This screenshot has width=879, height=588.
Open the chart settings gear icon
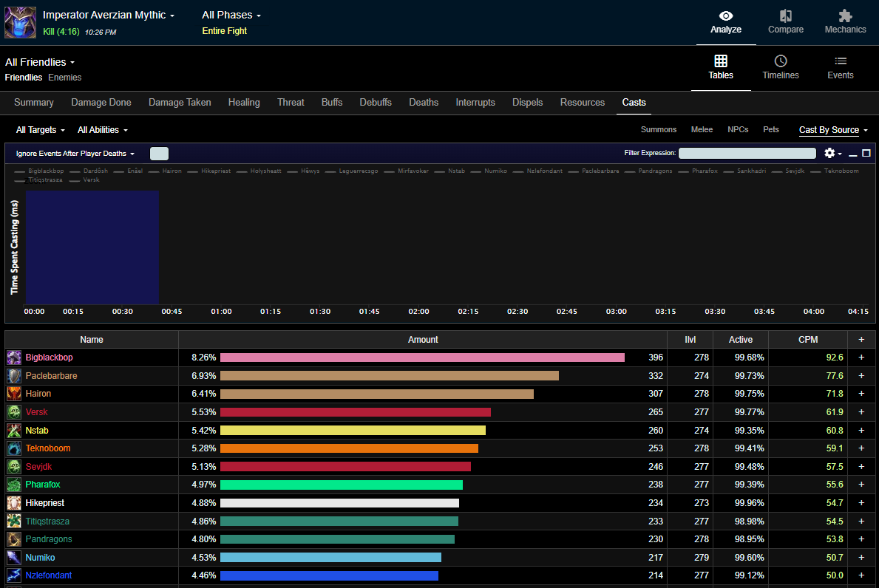(829, 153)
